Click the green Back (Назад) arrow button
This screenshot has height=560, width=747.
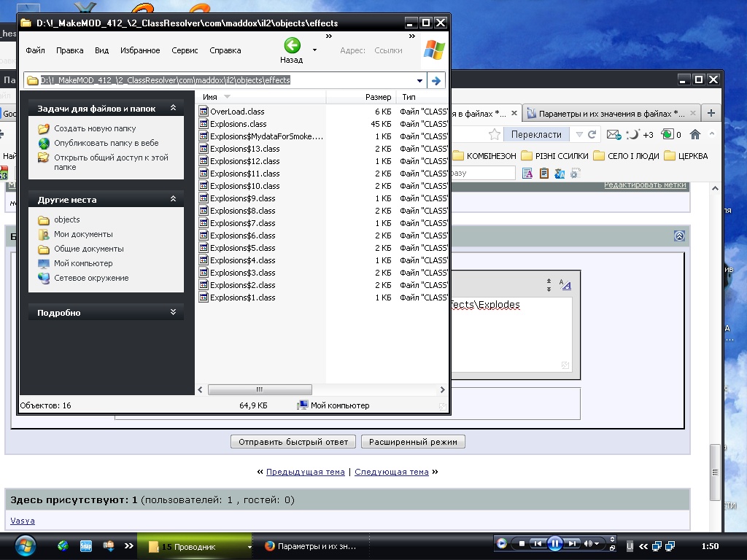[292, 46]
